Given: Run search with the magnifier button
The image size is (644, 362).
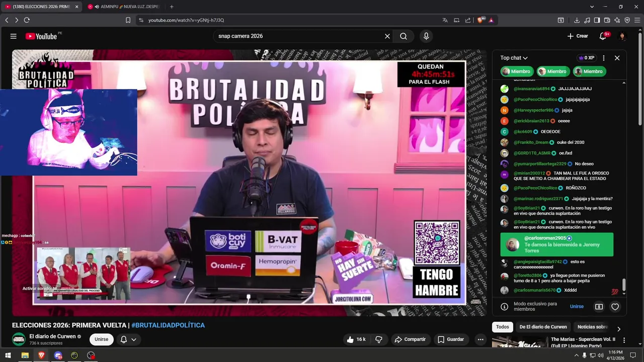Looking at the screenshot, I should coord(404,36).
